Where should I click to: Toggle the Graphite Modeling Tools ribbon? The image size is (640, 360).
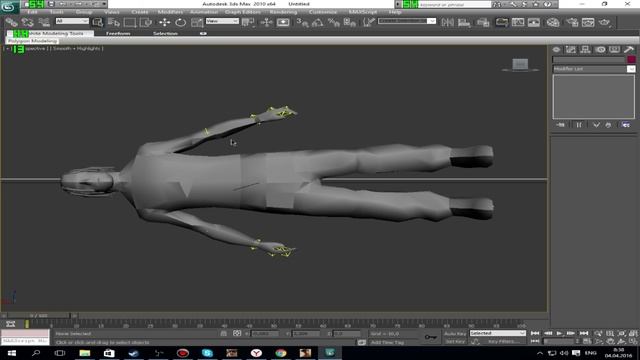coord(502,22)
